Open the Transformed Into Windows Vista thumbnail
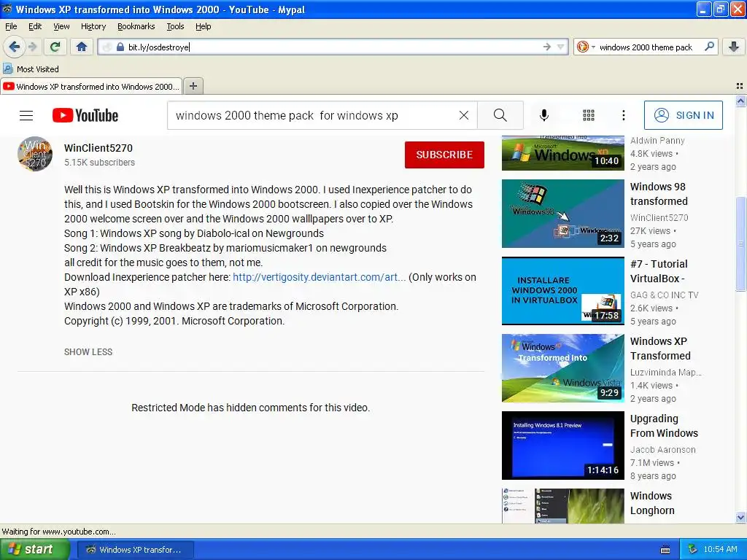Image resolution: width=747 pixels, height=560 pixels. point(562,368)
